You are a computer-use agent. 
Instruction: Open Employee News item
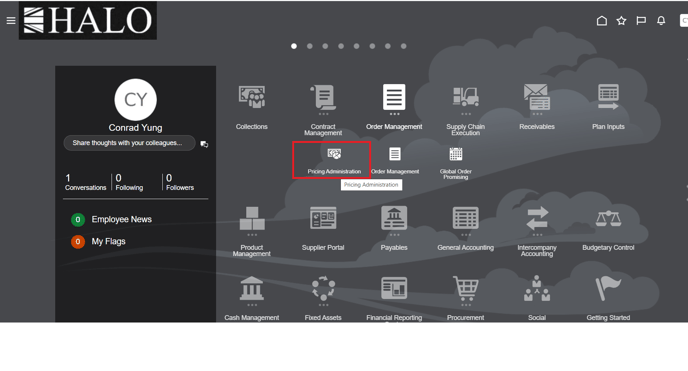click(122, 219)
